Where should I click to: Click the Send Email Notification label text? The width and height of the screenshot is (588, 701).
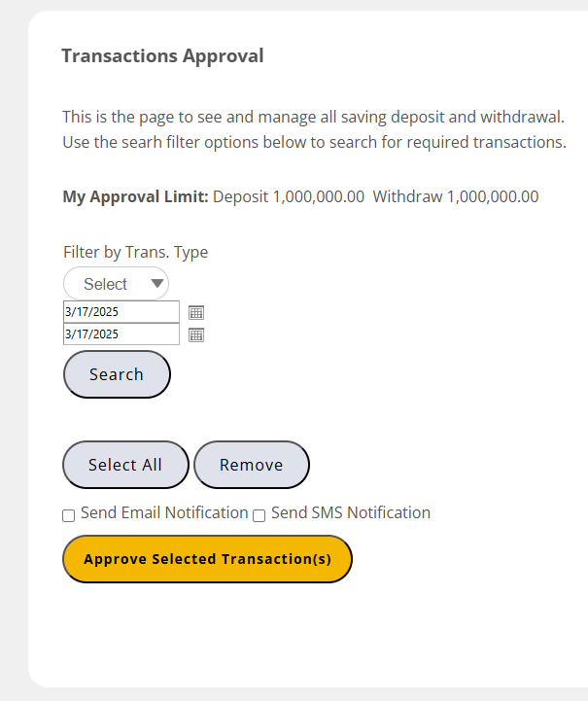coord(164,512)
